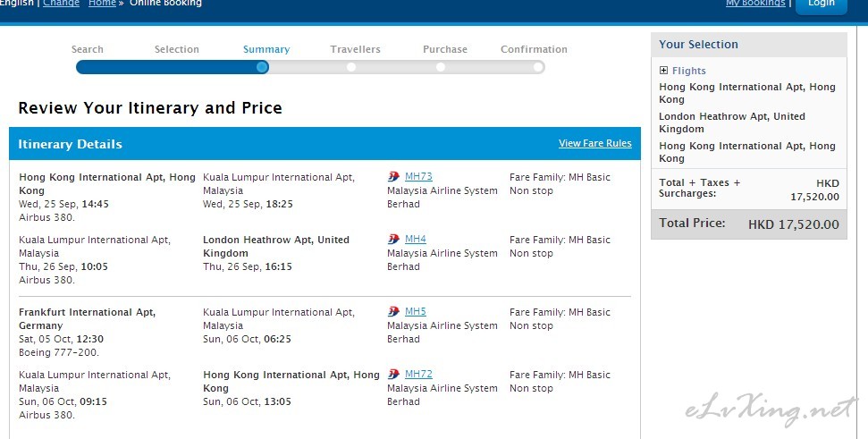Select the Search step label

click(x=88, y=49)
